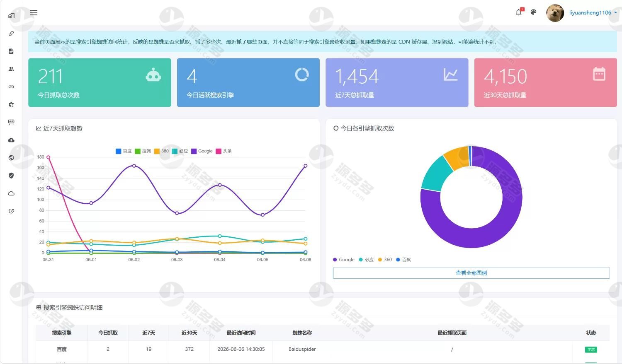
Task: Open the cloud upload sidebar icon
Action: point(11,140)
